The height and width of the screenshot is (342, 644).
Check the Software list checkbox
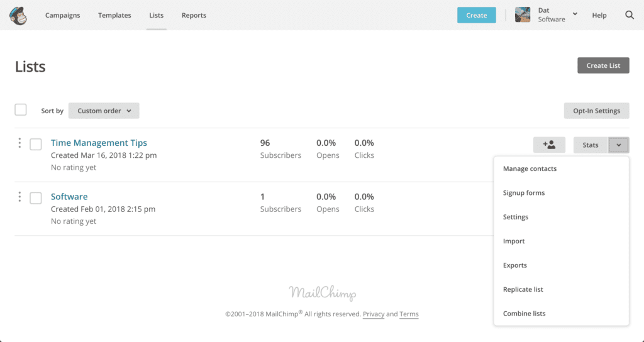36,198
